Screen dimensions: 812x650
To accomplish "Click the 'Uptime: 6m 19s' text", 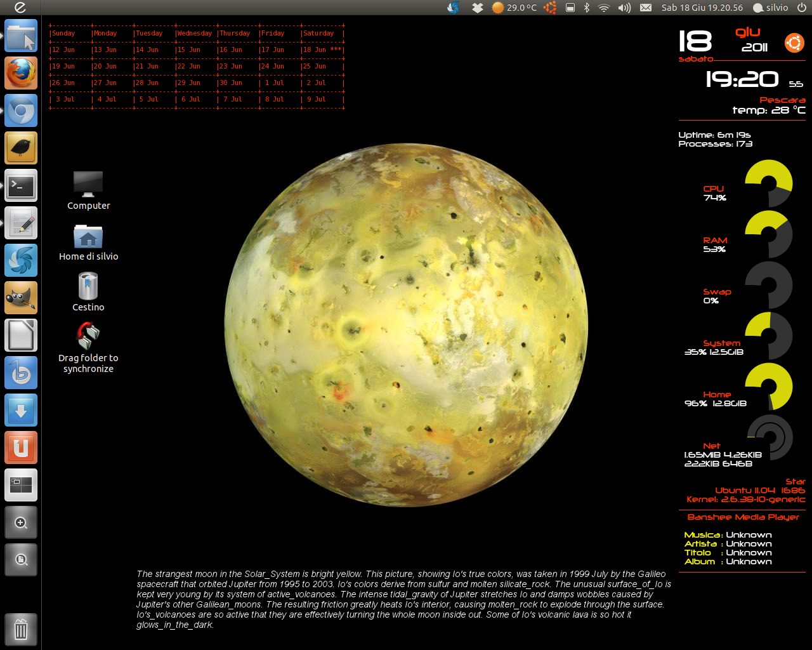I will point(714,135).
